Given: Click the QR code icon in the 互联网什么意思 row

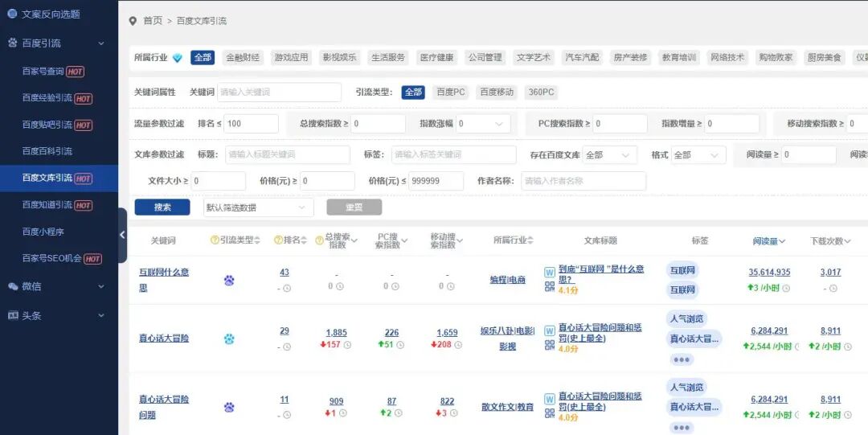Looking at the screenshot, I should [550, 286].
